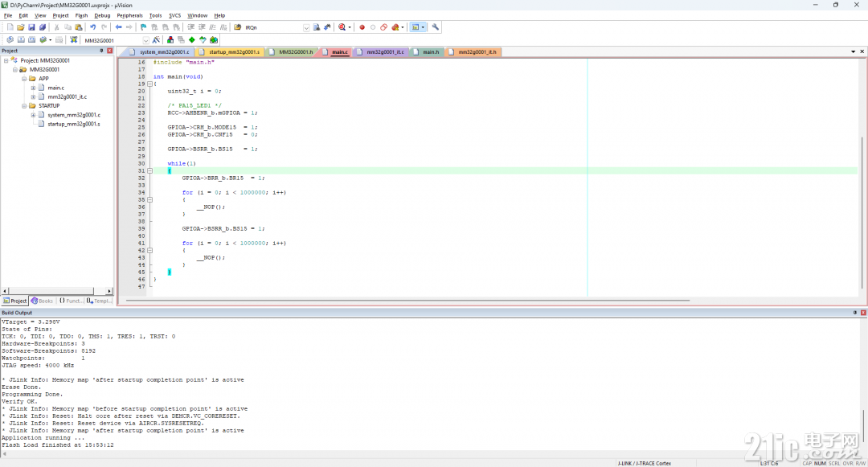Click the Open file toolbar icon
The image size is (868, 467).
20,27
